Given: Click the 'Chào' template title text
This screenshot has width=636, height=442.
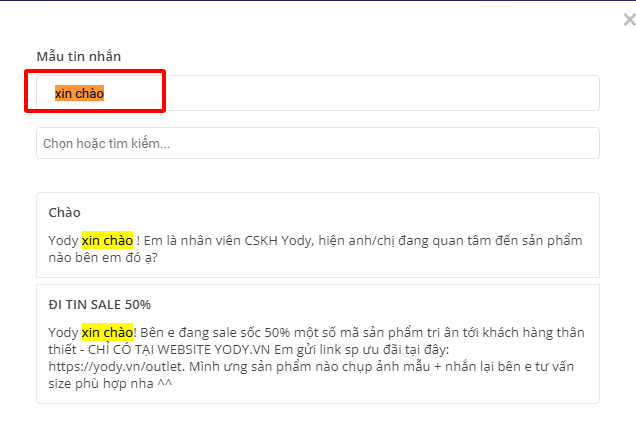Looking at the screenshot, I should tap(64, 212).
